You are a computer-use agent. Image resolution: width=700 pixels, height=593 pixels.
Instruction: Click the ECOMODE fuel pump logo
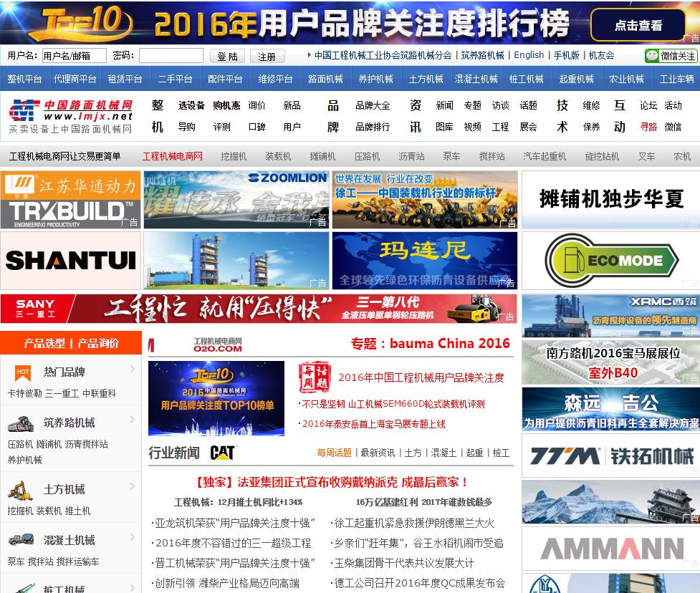click(x=610, y=261)
